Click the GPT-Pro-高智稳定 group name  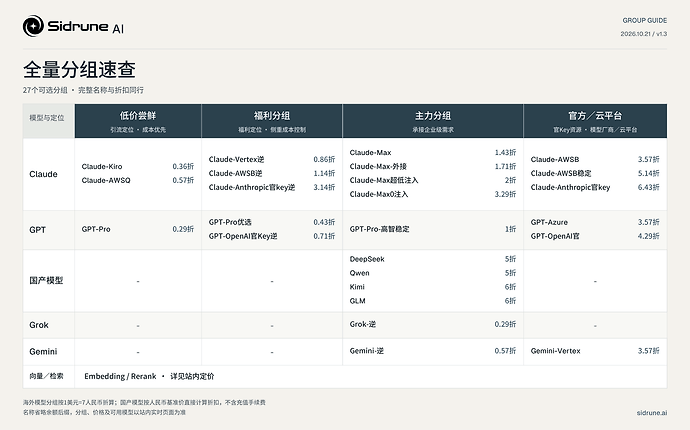[379, 229]
